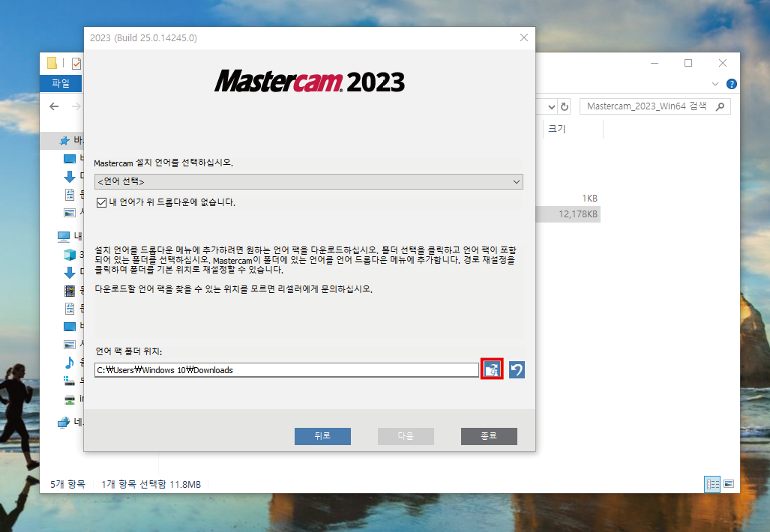Click the browse folder icon beside the path field

492,369
